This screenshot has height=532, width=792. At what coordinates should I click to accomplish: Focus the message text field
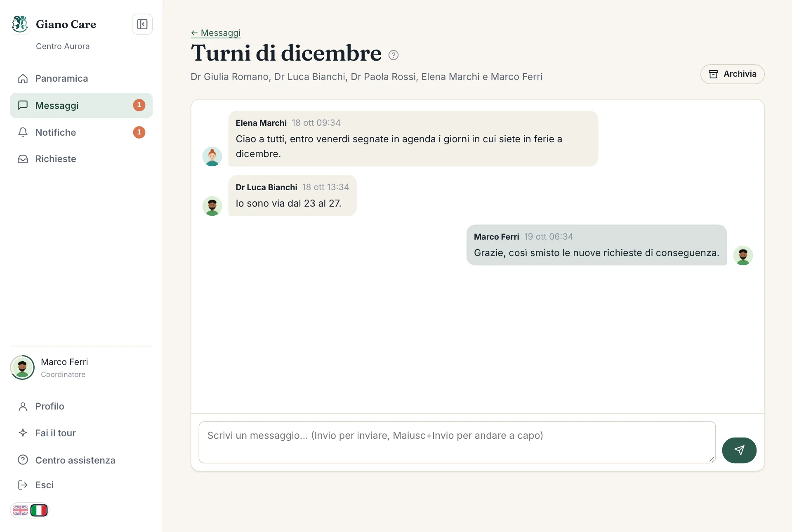click(x=457, y=442)
